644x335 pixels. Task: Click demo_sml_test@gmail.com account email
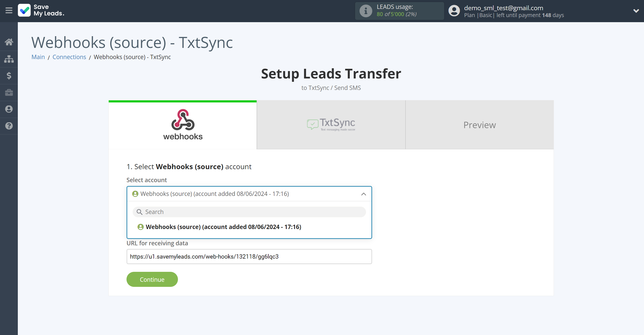[503, 8]
